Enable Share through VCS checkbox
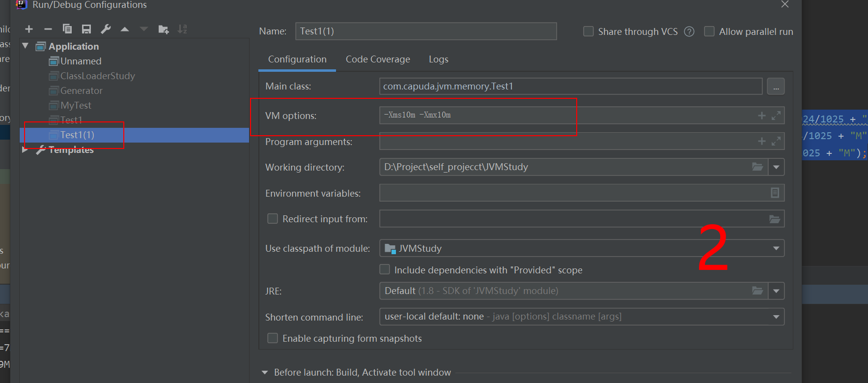This screenshot has width=868, height=383. click(x=588, y=31)
